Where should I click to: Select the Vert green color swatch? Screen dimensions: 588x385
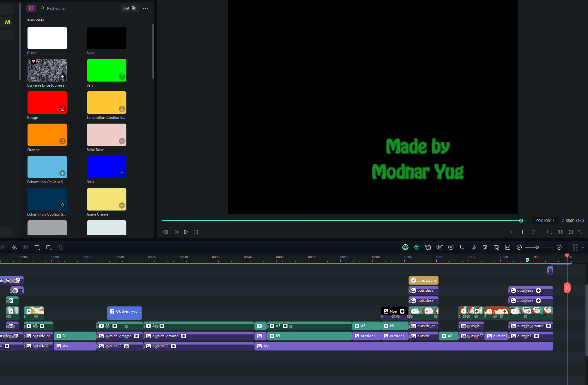tap(106, 70)
